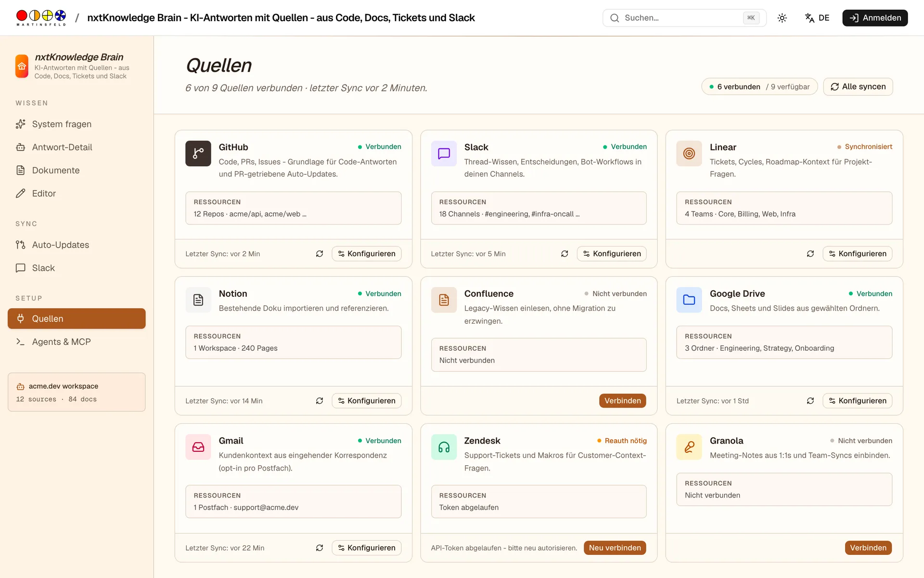This screenshot has width=924, height=578.
Task: Open the Editor page
Action: pos(77,194)
